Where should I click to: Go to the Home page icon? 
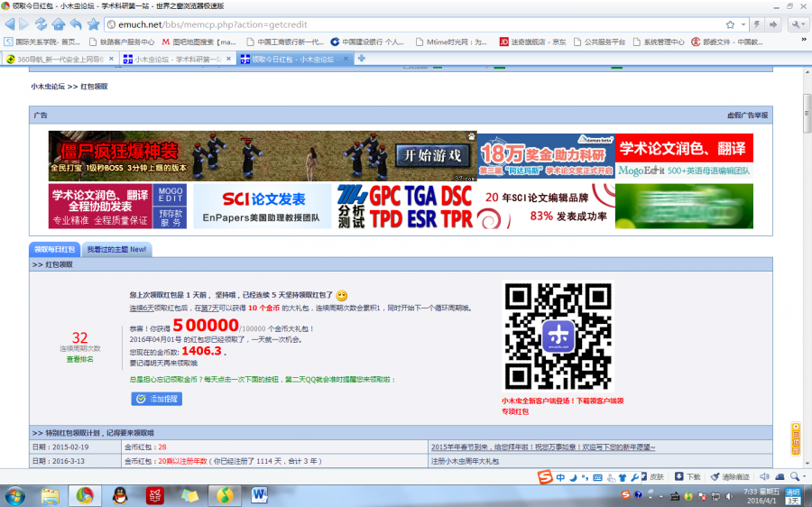59,24
